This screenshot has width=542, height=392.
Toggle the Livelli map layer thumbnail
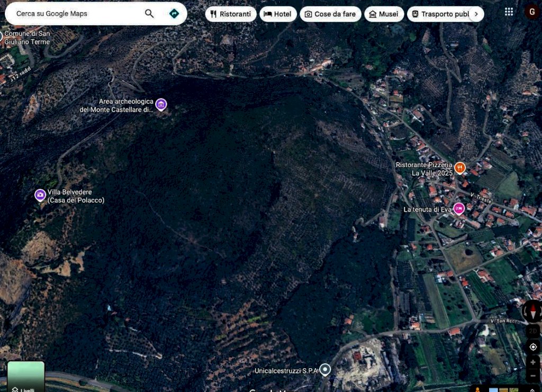point(26,377)
